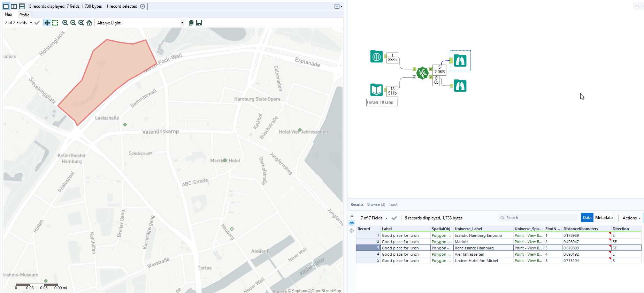Switch to Metadata view in results
The width and height of the screenshot is (644, 293).
pyautogui.click(x=604, y=218)
